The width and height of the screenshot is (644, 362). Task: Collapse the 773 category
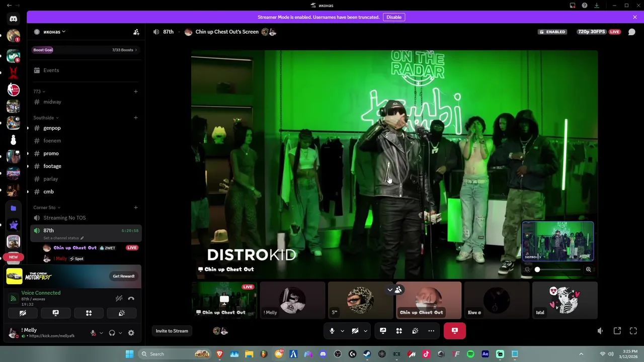coord(39,92)
